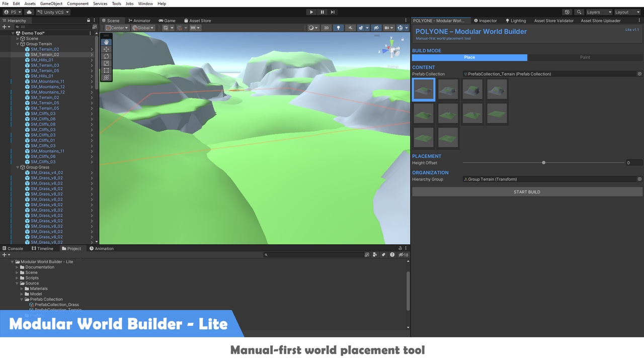Click the Project search field
644x362 pixels.
[315, 255]
